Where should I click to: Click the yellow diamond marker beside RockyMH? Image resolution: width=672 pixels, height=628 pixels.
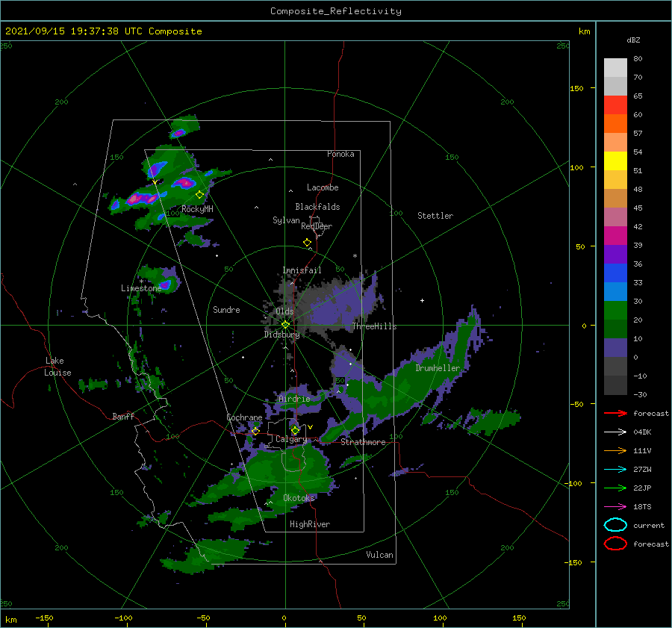(199, 195)
